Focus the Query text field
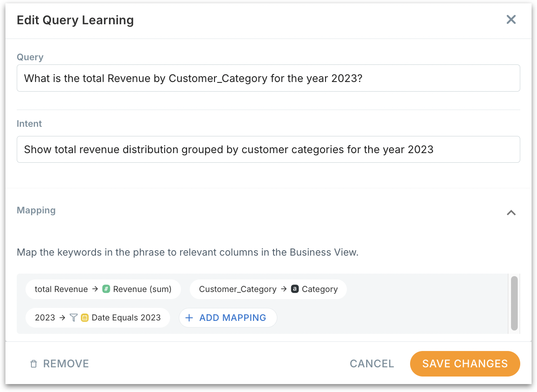The width and height of the screenshot is (537, 392). pos(268,78)
